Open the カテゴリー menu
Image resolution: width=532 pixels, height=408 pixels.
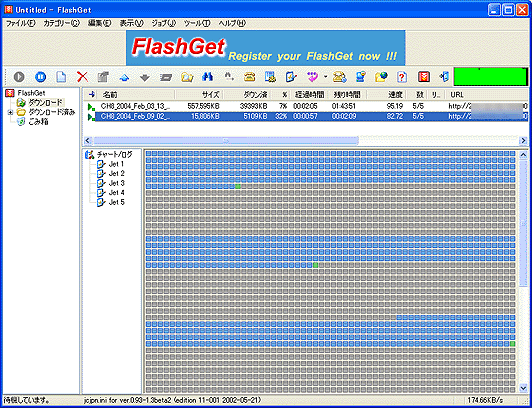61,23
